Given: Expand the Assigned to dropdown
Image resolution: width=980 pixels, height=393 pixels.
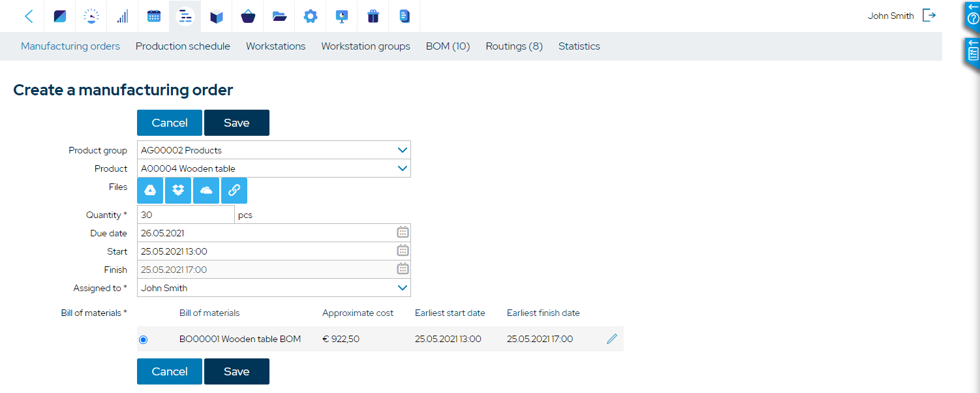Looking at the screenshot, I should (x=403, y=288).
